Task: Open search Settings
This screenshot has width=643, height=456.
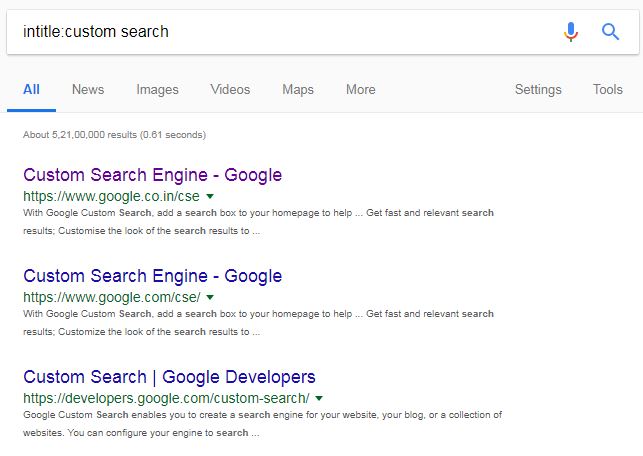Action: [x=538, y=90]
